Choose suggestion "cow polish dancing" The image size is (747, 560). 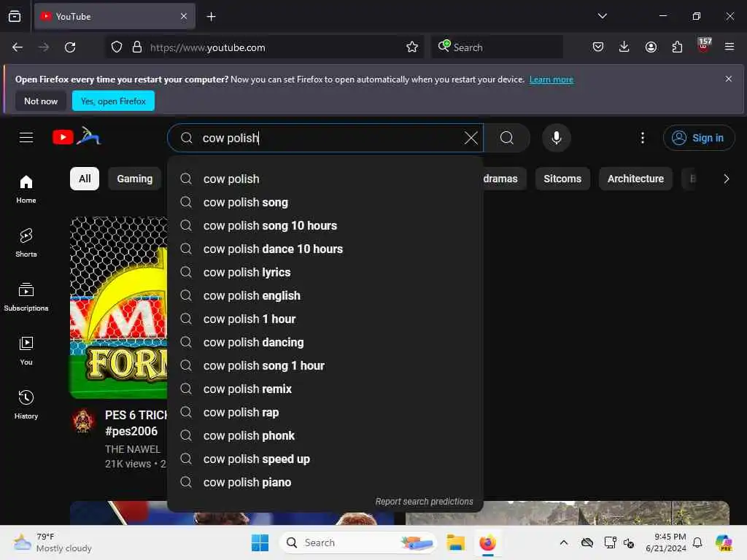pyautogui.click(x=325, y=343)
